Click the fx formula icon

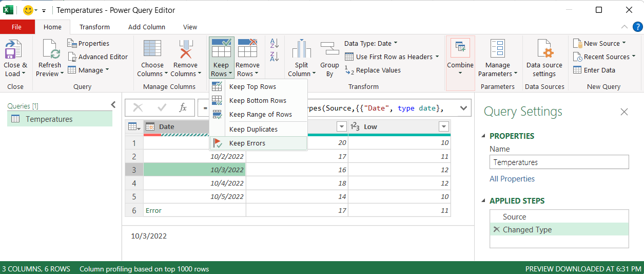183,107
